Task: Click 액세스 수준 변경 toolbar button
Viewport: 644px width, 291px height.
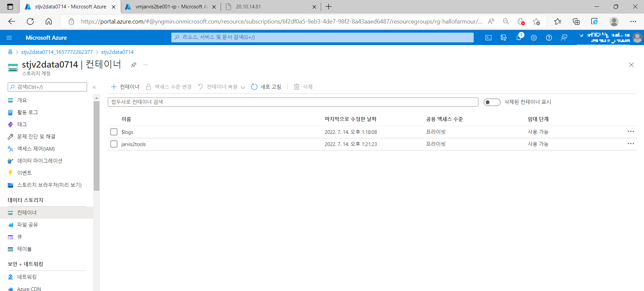Action: pos(169,87)
